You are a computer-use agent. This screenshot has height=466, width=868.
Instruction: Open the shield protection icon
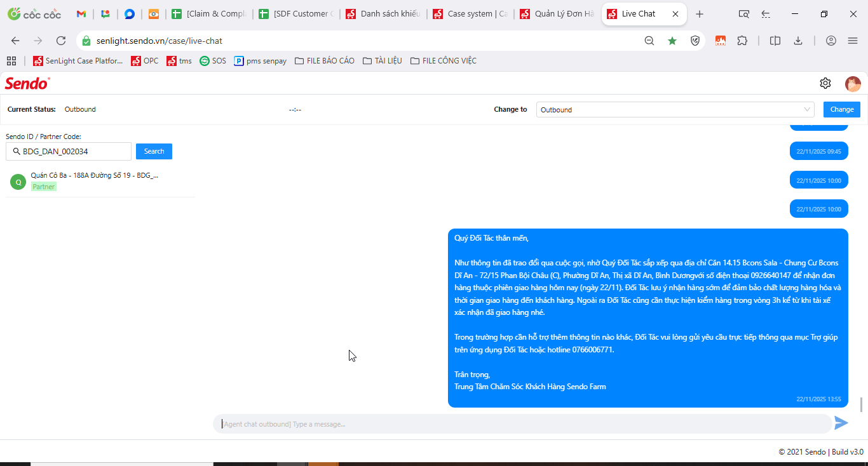click(x=695, y=41)
